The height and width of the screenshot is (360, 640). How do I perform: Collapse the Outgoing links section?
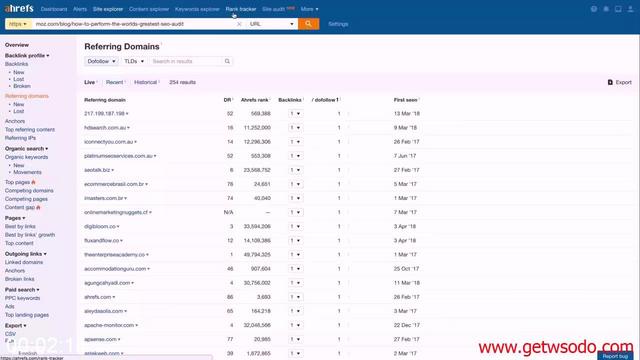click(26, 254)
